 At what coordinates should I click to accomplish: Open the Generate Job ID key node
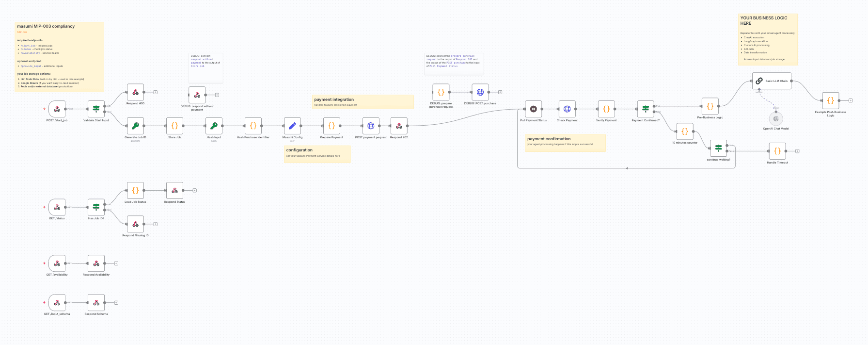[x=135, y=126]
